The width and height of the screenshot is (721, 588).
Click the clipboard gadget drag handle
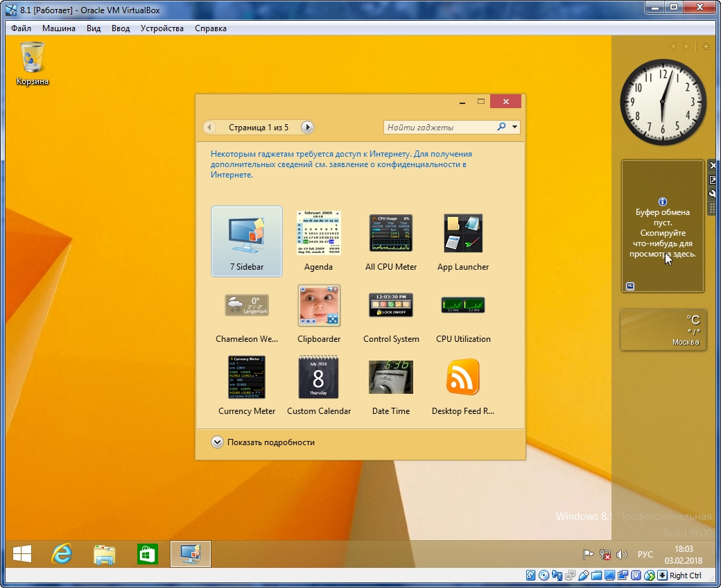(712, 208)
